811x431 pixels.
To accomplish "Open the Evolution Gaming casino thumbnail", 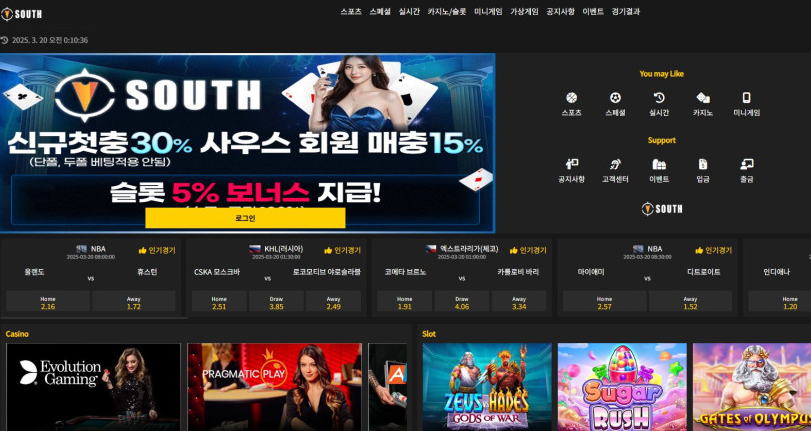I will tap(93, 387).
